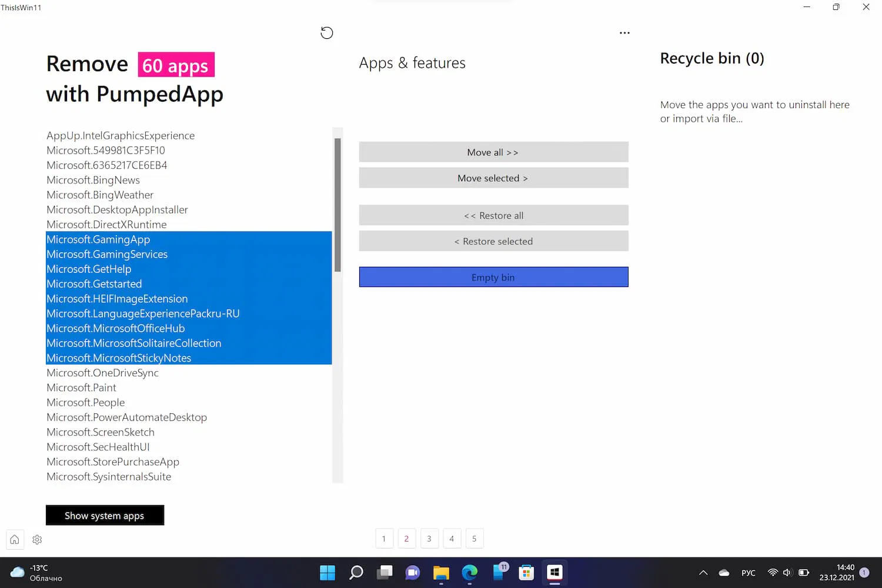Select Microsoft.SecHealthUI in the list

point(189,447)
